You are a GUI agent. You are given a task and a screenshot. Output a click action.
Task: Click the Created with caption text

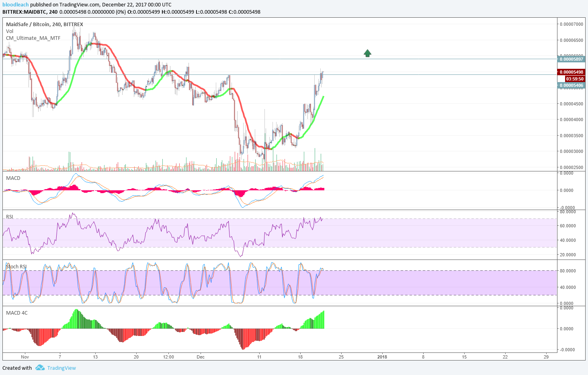click(17, 368)
